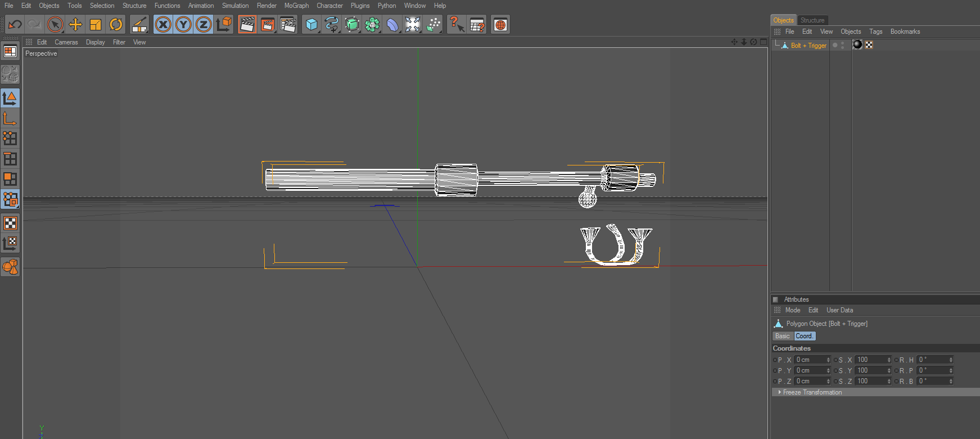Select the Scale tool

96,25
